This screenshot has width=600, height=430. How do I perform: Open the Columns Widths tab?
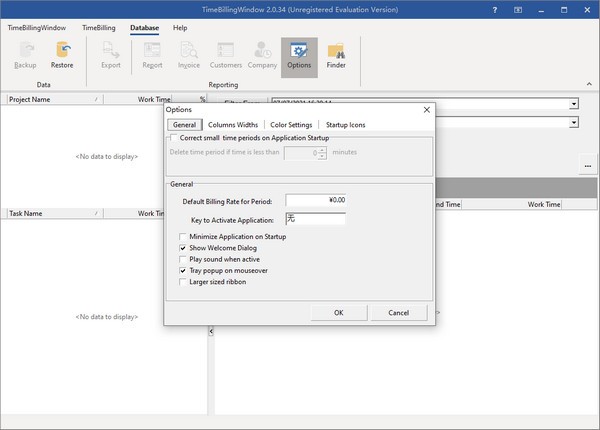click(x=235, y=124)
